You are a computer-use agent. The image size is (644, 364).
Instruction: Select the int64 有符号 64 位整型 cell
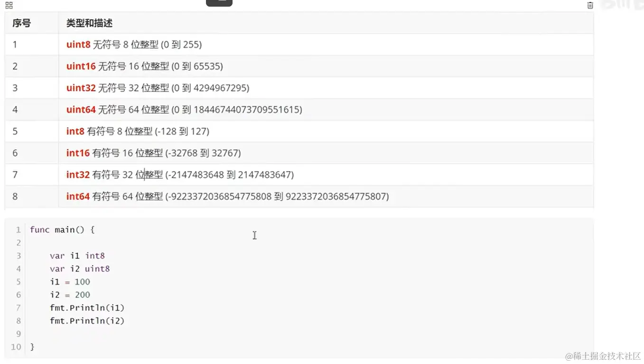326,196
